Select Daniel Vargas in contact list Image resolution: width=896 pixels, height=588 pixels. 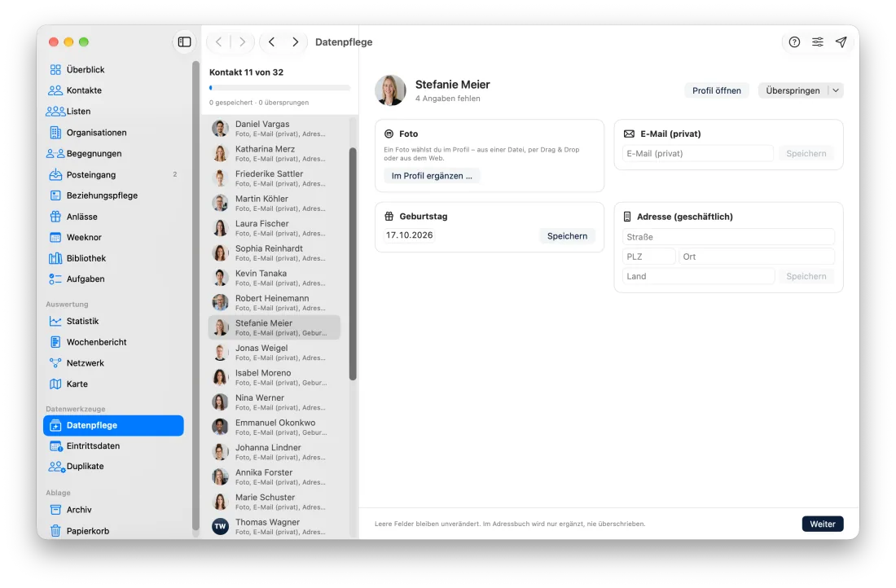tap(275, 129)
